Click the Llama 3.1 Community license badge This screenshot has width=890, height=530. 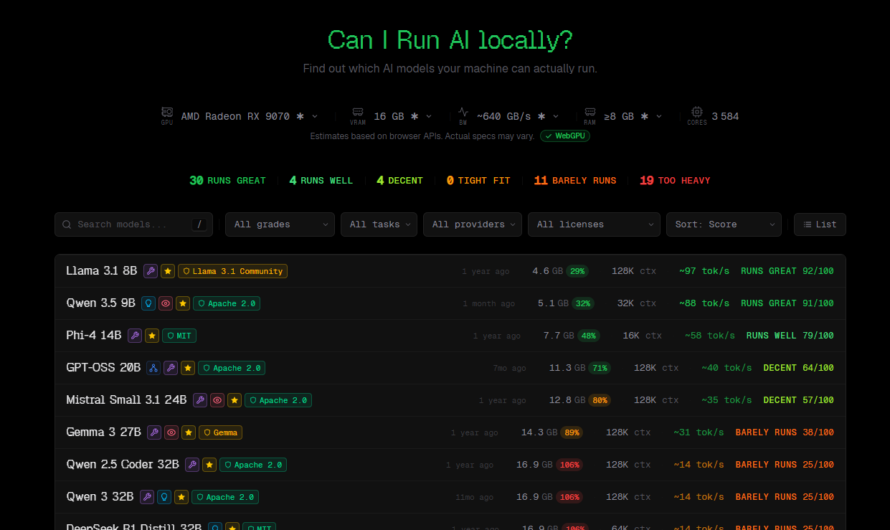233,271
